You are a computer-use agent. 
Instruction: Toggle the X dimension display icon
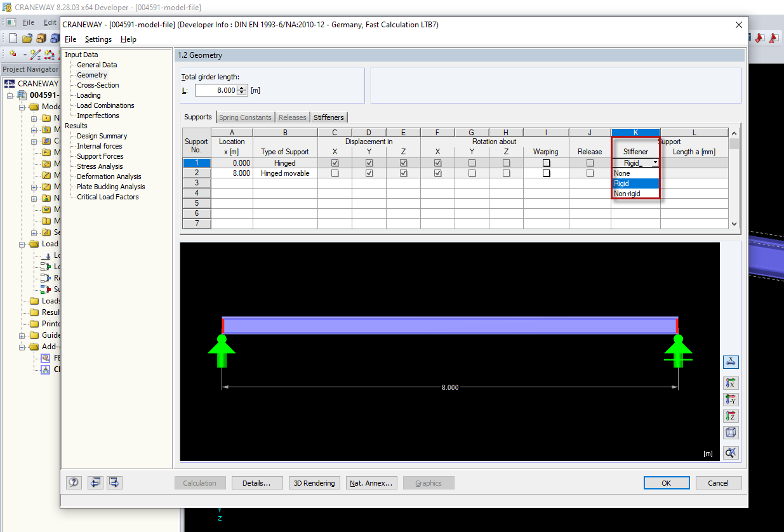[x=731, y=362]
